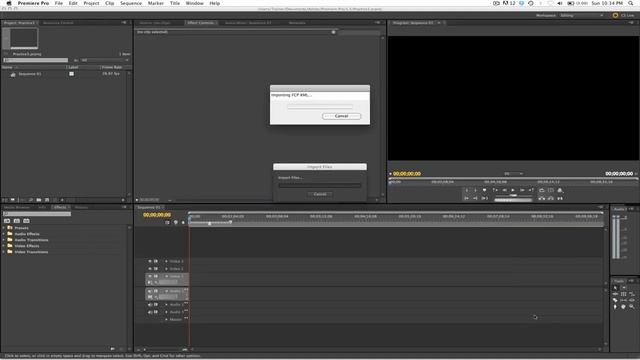The image size is (640, 360).
Task: Toggle Loop playback in Program monitor
Action: click(x=542, y=190)
